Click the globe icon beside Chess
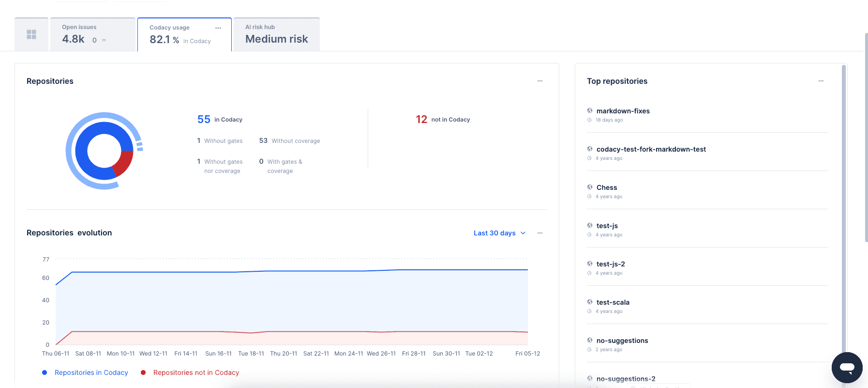 tap(590, 187)
